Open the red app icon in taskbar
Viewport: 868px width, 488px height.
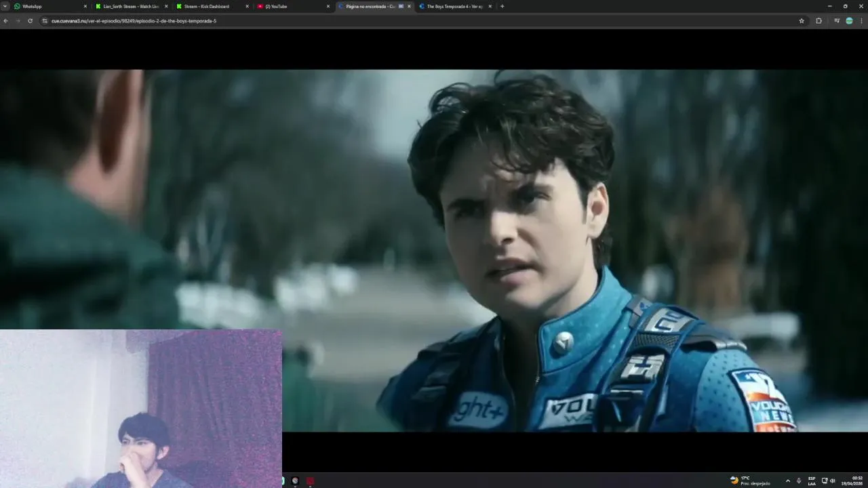(311, 481)
